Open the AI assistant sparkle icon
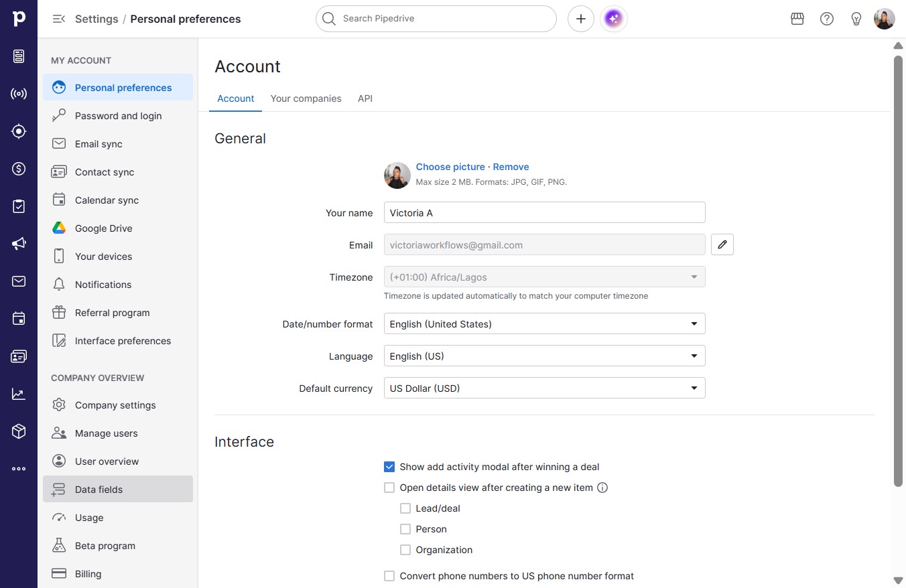Image resolution: width=906 pixels, height=588 pixels. tap(614, 19)
